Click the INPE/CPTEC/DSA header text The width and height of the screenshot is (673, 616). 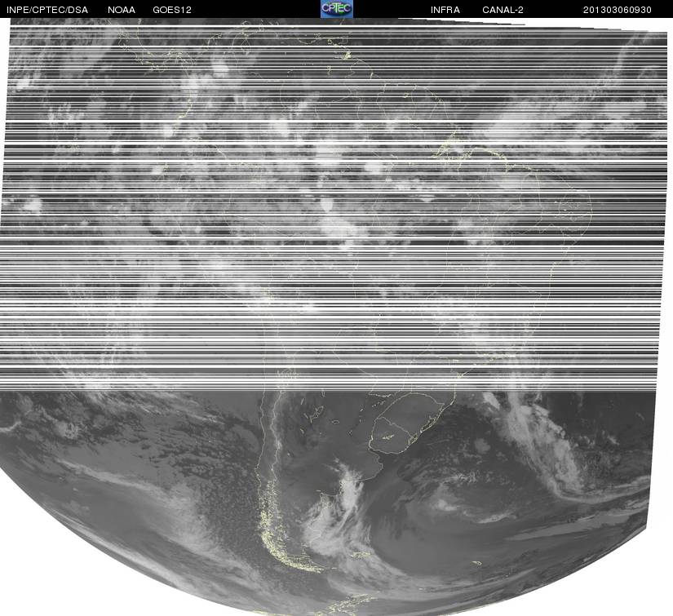tap(47, 10)
